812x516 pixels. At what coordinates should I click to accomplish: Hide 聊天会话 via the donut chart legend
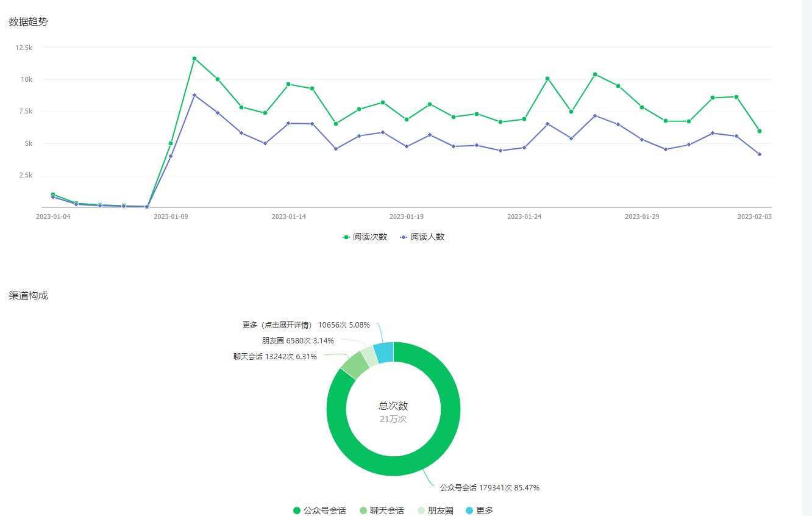tap(381, 511)
